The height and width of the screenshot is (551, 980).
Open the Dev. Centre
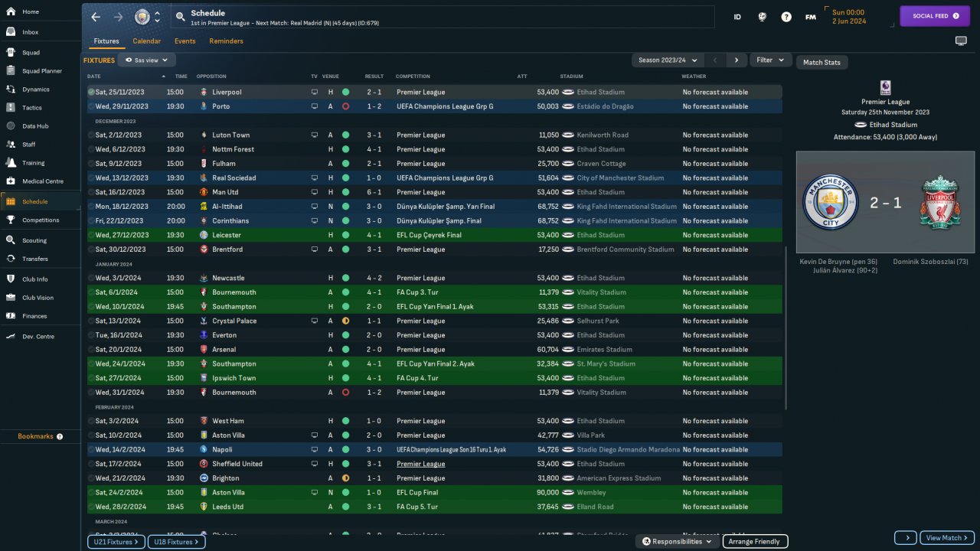point(40,337)
